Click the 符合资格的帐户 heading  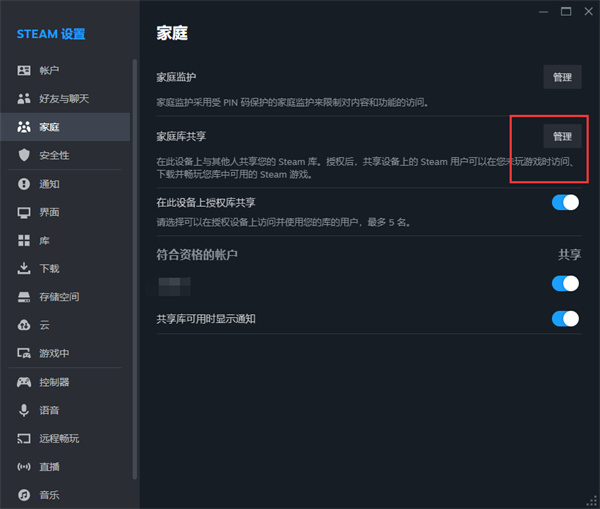click(x=197, y=255)
